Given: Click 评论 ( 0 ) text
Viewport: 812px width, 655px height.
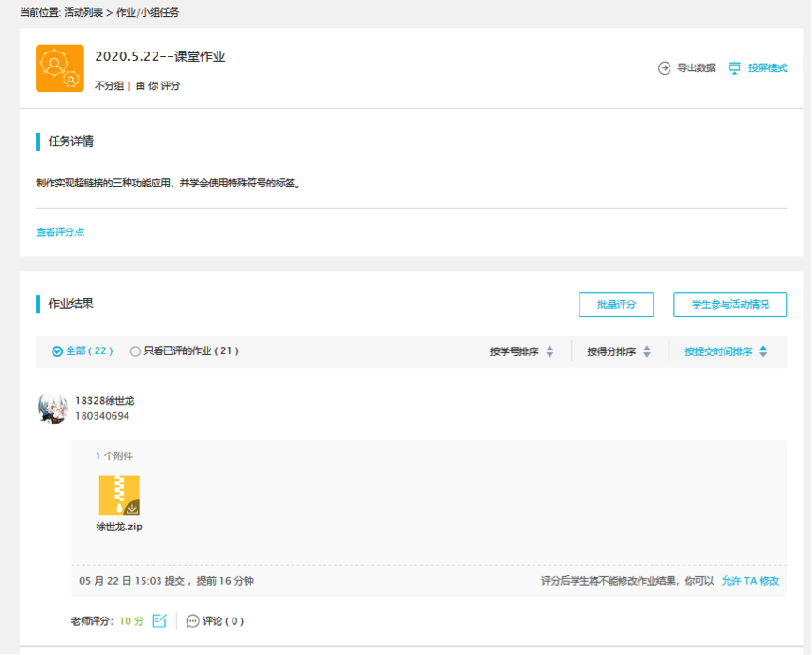Looking at the screenshot, I should (x=223, y=621).
